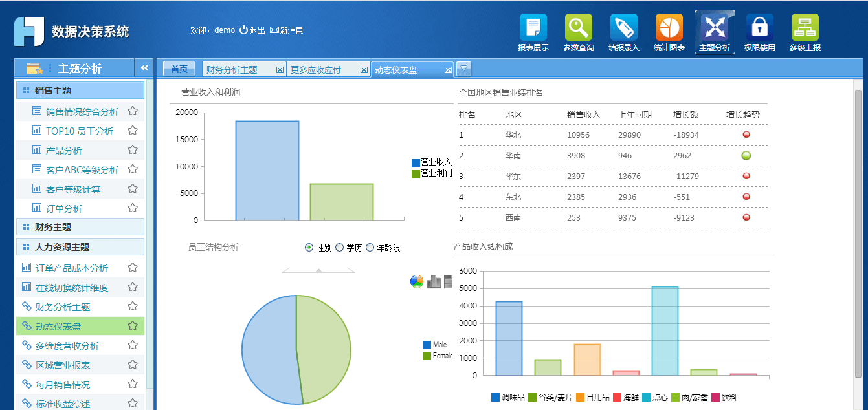Click the 填报录入 data entry icon
The image size is (868, 410).
[x=623, y=28]
